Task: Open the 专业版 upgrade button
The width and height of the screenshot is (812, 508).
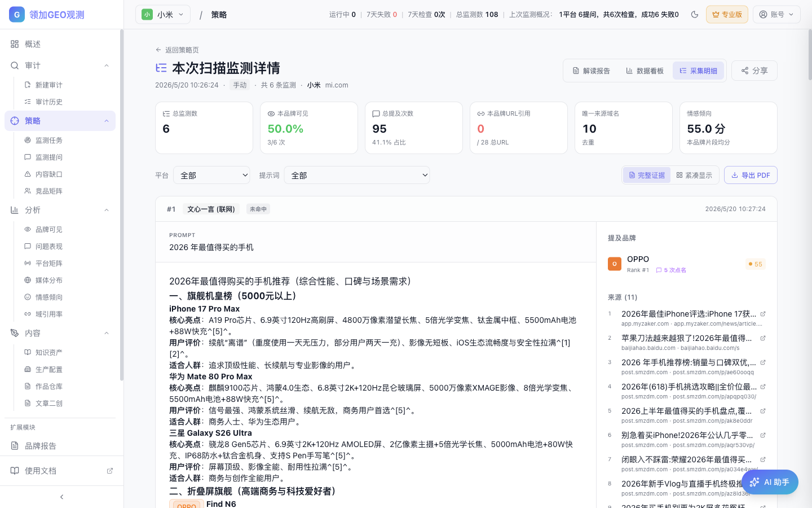Action: click(727, 15)
